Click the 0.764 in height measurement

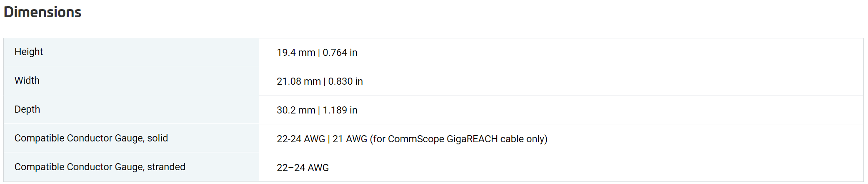(x=340, y=53)
